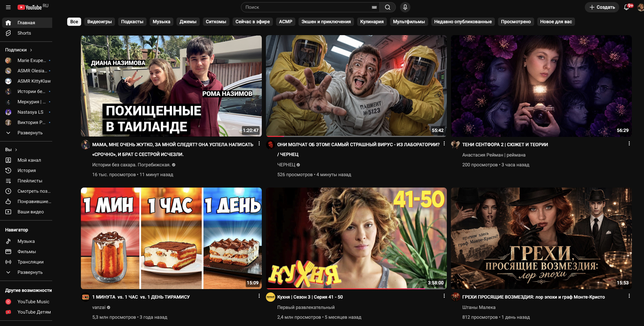Open the ЧЕРНЕЦ channel link
The width and height of the screenshot is (644, 326).
click(x=286, y=165)
